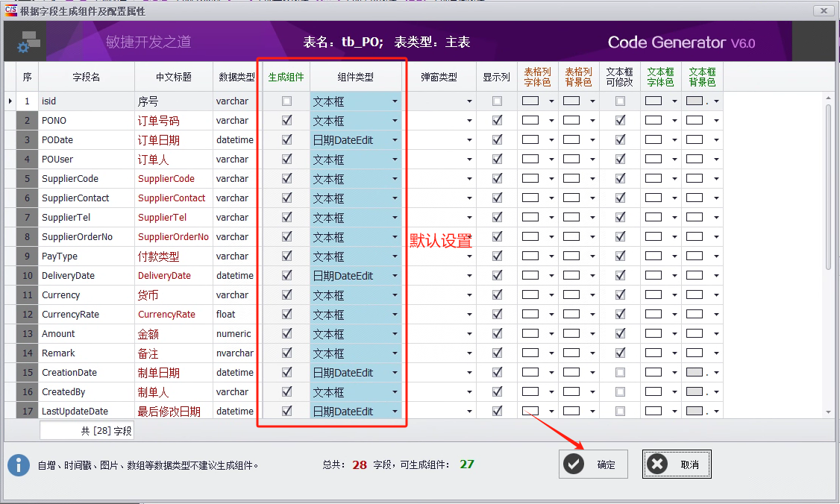Cancel with the 取消 button
Screen dimensions: 840x504
[677, 464]
